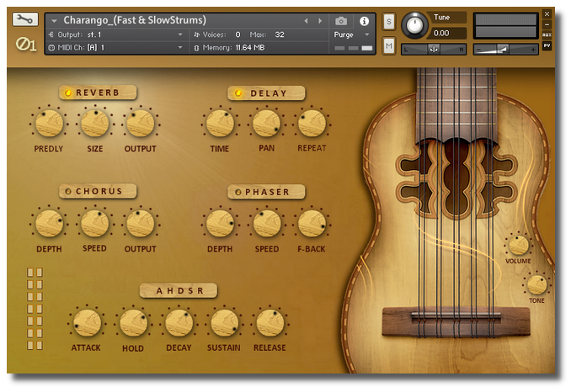The height and width of the screenshot is (392, 571).
Task: Click the VOLUME knob on guitar body
Action: 519,245
